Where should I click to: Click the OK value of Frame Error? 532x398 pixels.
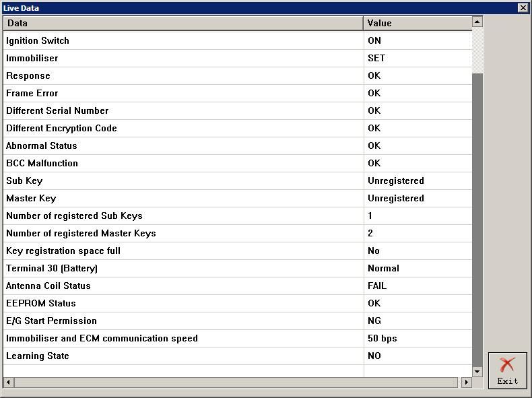(374, 94)
